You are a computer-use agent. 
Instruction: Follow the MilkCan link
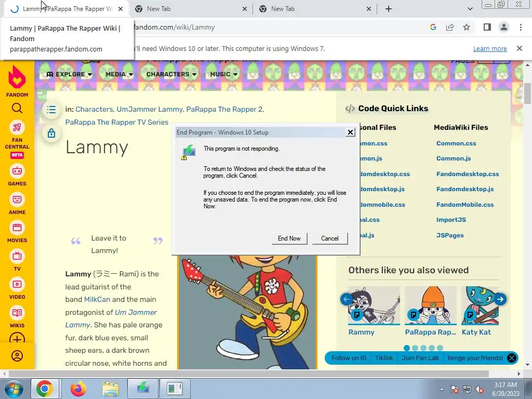(x=97, y=300)
